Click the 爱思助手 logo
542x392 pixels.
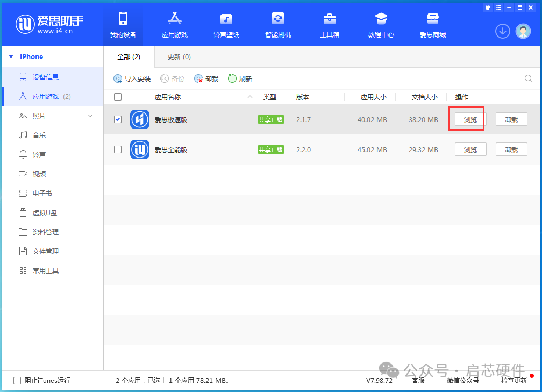point(49,25)
